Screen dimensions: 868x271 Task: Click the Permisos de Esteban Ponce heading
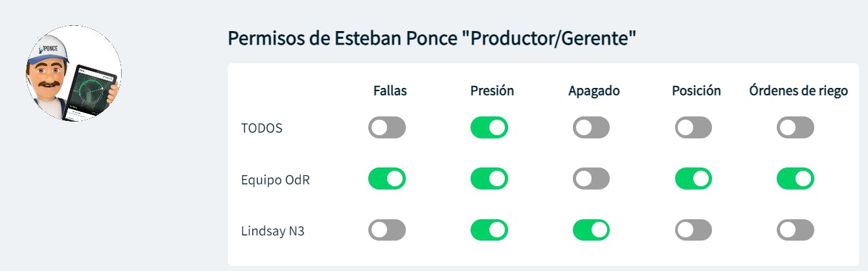click(432, 38)
